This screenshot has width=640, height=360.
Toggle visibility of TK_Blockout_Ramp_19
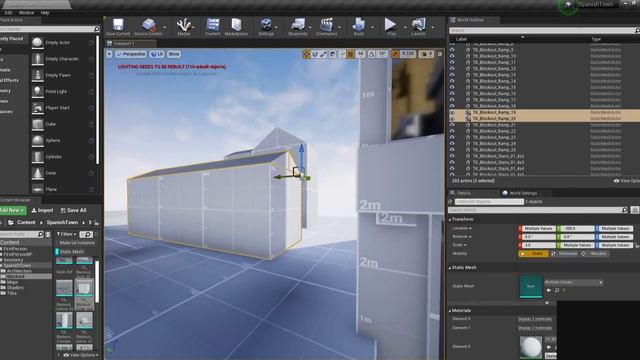click(452, 112)
